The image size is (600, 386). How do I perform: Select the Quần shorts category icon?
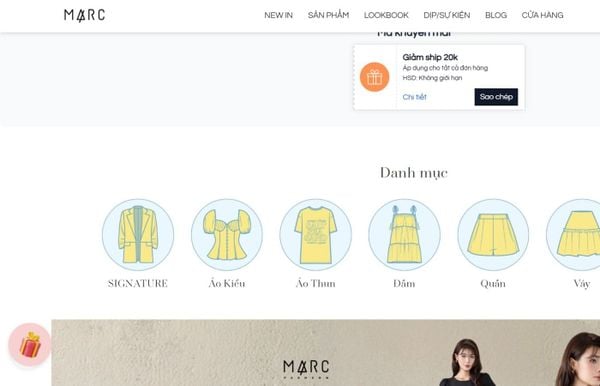493,235
